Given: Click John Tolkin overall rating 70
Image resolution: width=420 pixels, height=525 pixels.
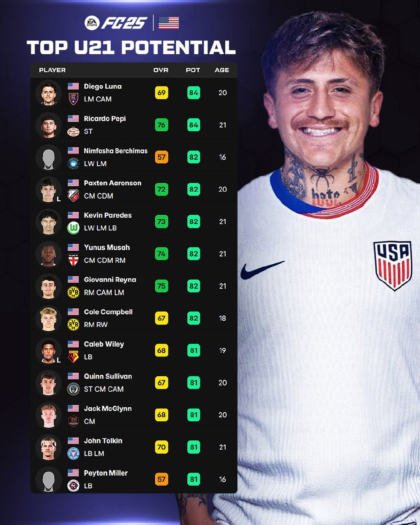Looking at the screenshot, I should [161, 447].
